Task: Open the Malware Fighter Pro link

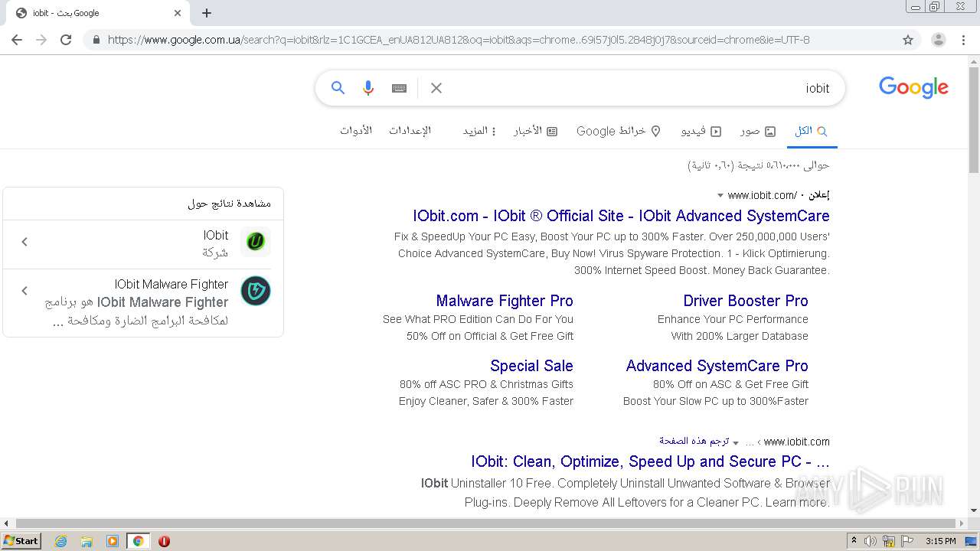Action: pyautogui.click(x=505, y=301)
